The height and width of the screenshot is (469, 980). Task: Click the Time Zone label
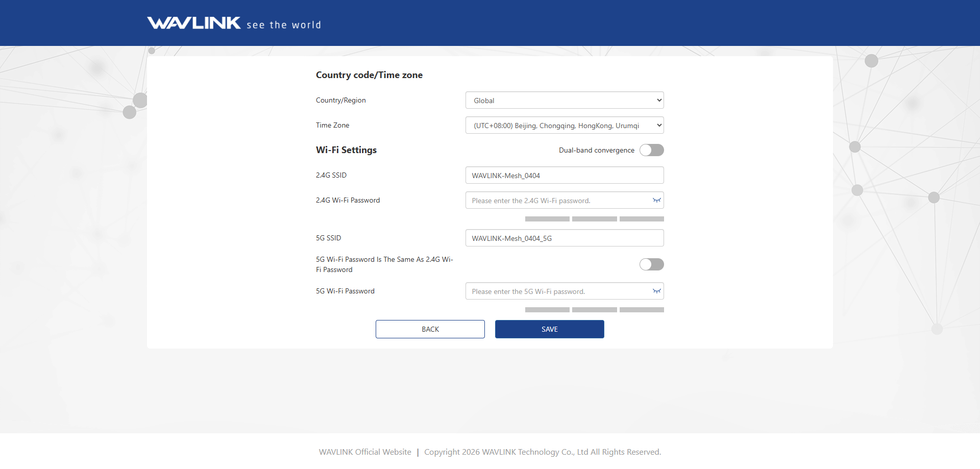coord(333,126)
